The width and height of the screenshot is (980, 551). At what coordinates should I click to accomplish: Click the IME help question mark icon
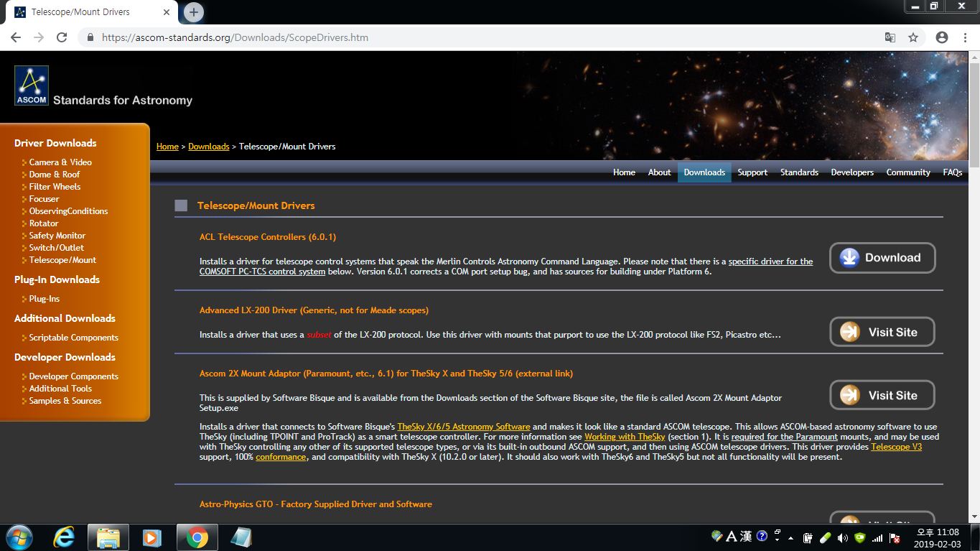(762, 536)
